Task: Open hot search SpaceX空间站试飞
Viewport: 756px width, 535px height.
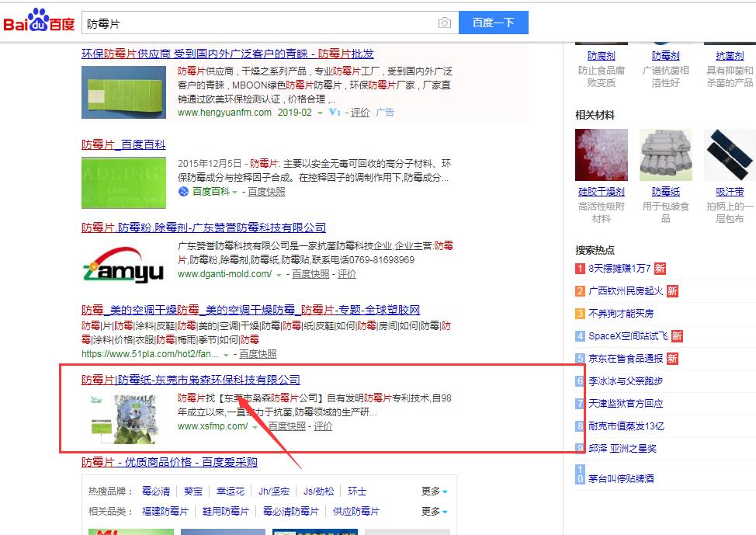Action: 628,336
